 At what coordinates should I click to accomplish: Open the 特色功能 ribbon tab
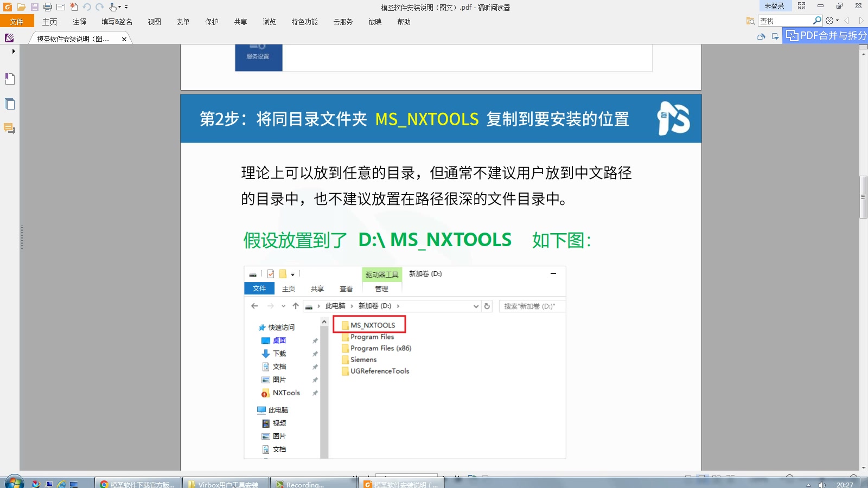(x=304, y=22)
